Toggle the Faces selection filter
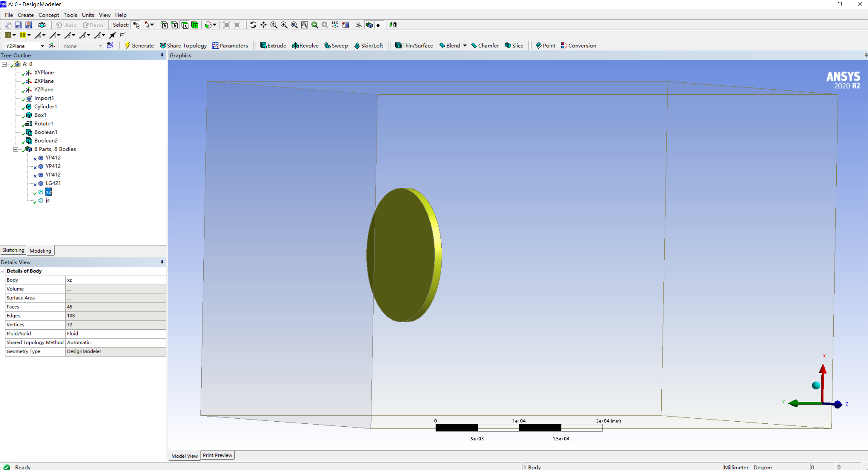 tap(185, 25)
